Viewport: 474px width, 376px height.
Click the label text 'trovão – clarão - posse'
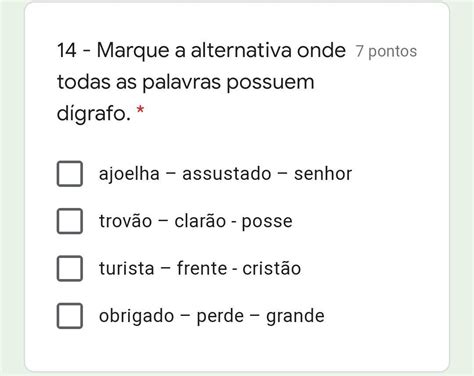(x=196, y=221)
